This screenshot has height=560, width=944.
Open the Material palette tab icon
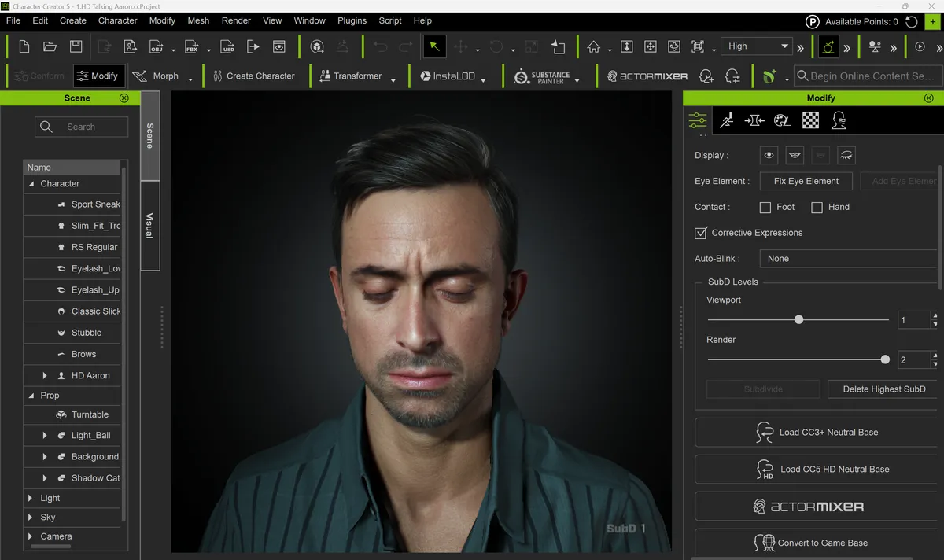tap(782, 120)
